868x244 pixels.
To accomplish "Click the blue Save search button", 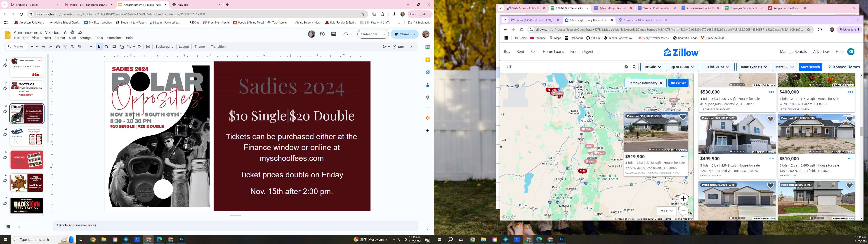I will pos(810,67).
